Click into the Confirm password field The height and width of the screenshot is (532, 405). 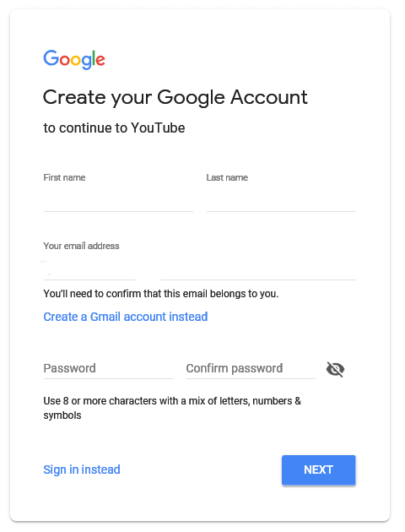pyautogui.click(x=251, y=369)
